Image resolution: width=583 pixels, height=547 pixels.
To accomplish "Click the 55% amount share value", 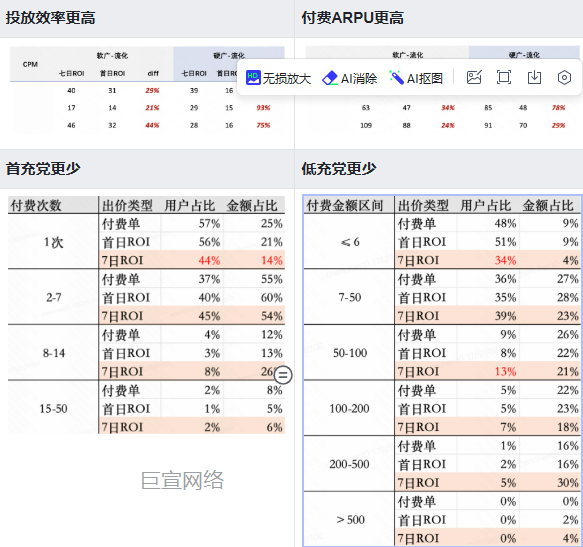I will point(271,279).
